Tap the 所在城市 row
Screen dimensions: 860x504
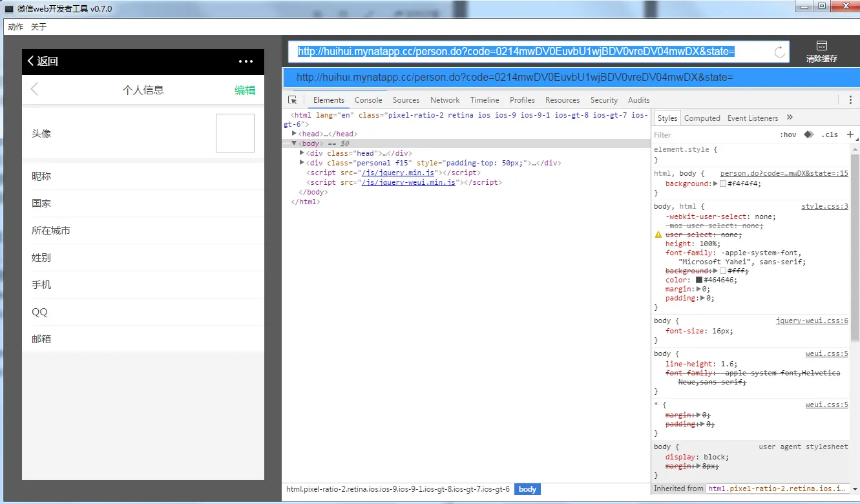(143, 230)
